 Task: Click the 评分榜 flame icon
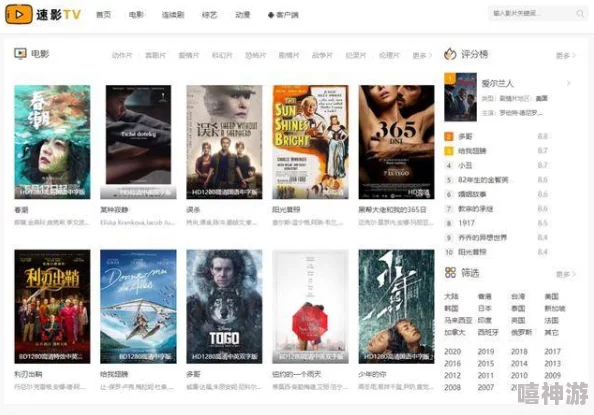(450, 54)
